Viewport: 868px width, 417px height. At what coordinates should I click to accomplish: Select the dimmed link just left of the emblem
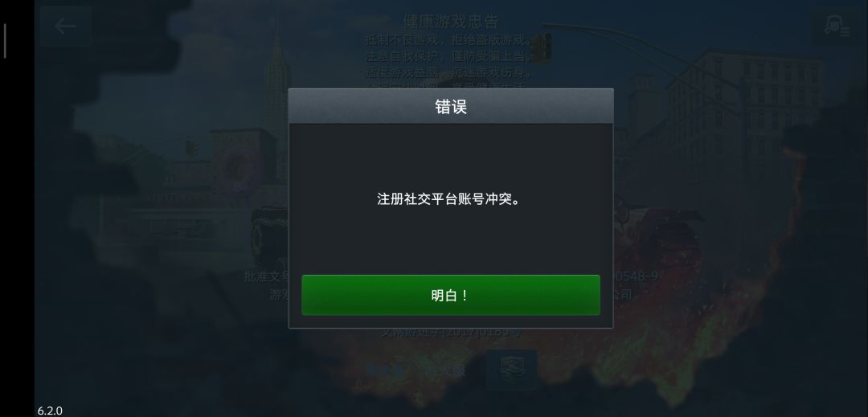point(445,370)
